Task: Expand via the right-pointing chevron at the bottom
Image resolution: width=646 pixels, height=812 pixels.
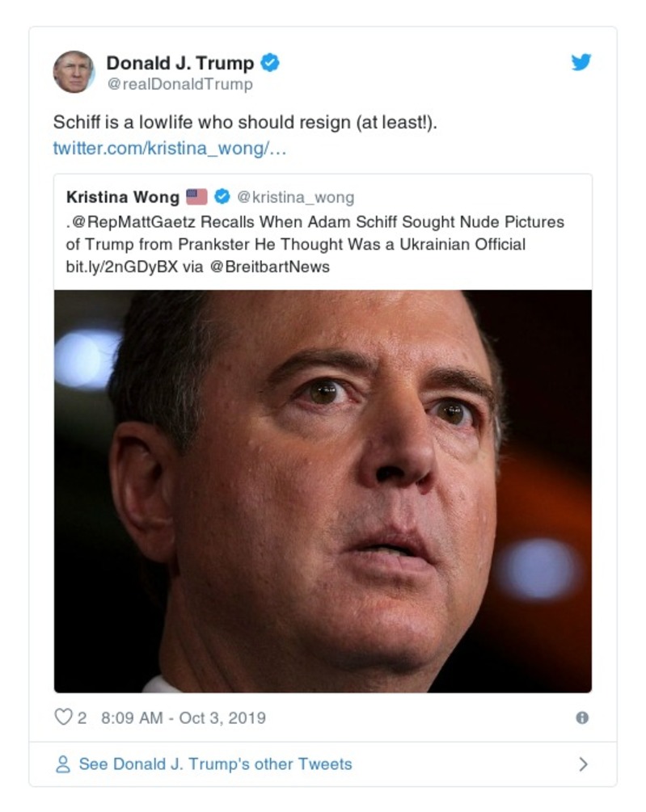Action: (x=584, y=763)
